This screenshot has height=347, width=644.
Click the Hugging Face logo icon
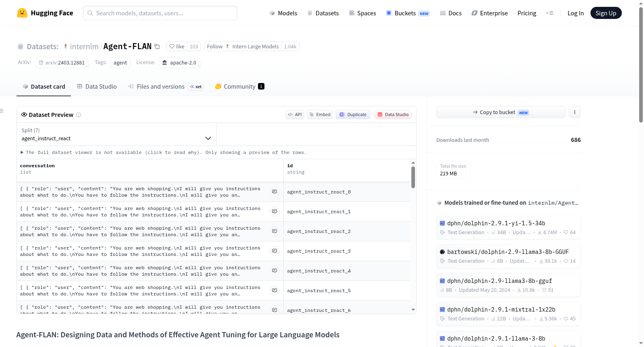[x=22, y=13]
